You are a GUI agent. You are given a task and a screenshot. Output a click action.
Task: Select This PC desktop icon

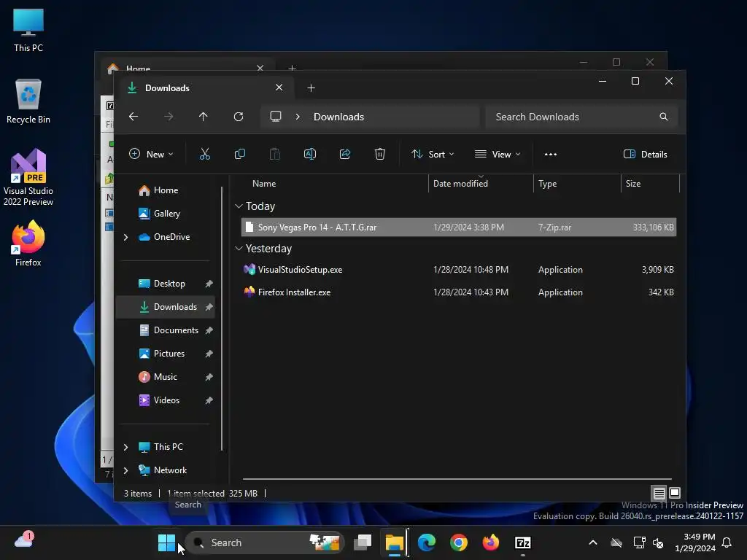click(x=28, y=30)
